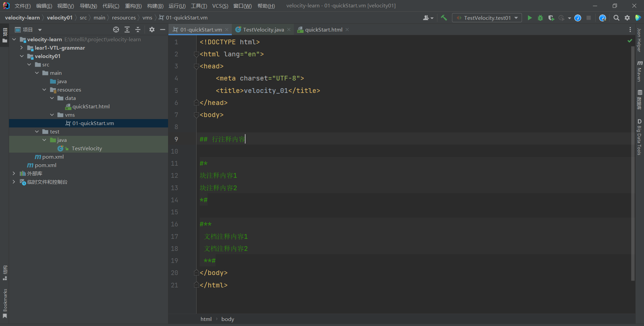The height and width of the screenshot is (326, 644).
Task: Select the TestVelocity class in tree
Action: click(87, 148)
